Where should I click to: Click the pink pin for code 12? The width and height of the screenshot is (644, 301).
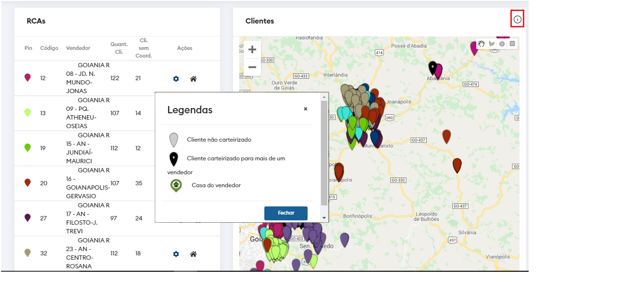click(x=27, y=77)
